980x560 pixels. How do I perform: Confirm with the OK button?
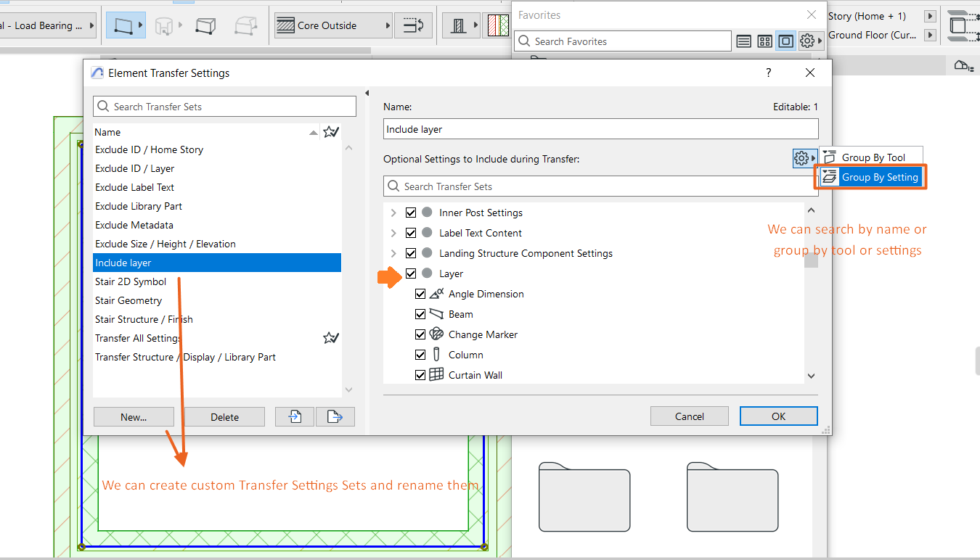tap(779, 416)
